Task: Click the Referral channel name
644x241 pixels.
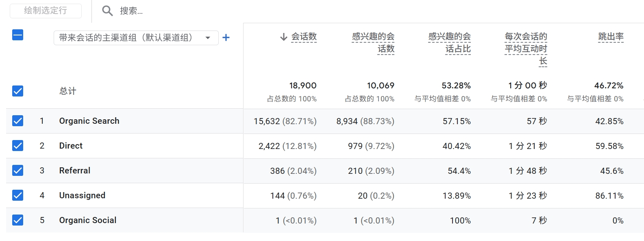Action: pos(75,171)
